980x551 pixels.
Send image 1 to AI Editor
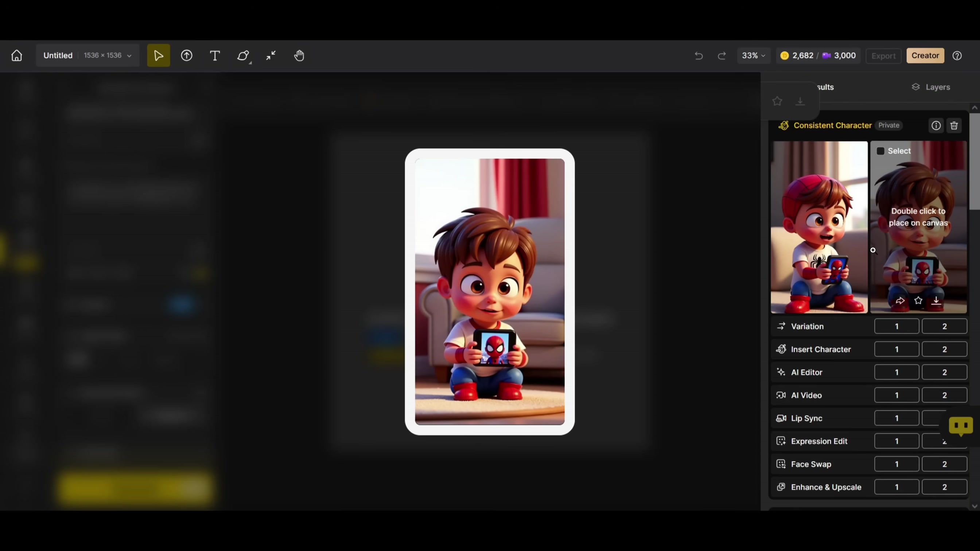tap(897, 372)
